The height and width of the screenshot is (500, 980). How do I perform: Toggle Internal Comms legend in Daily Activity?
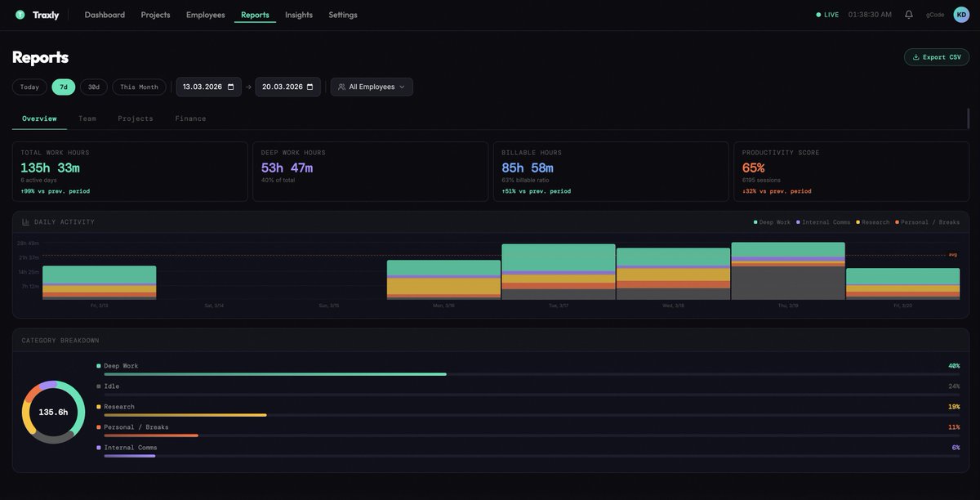pos(823,222)
